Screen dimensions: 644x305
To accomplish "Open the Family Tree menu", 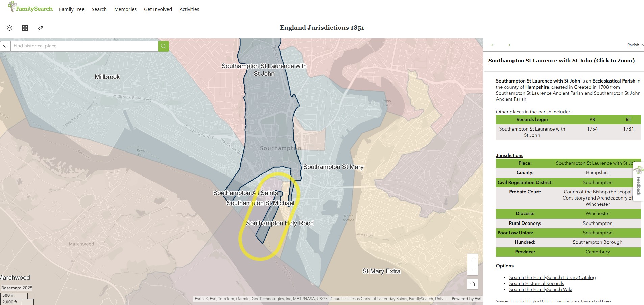I will 72,9.
